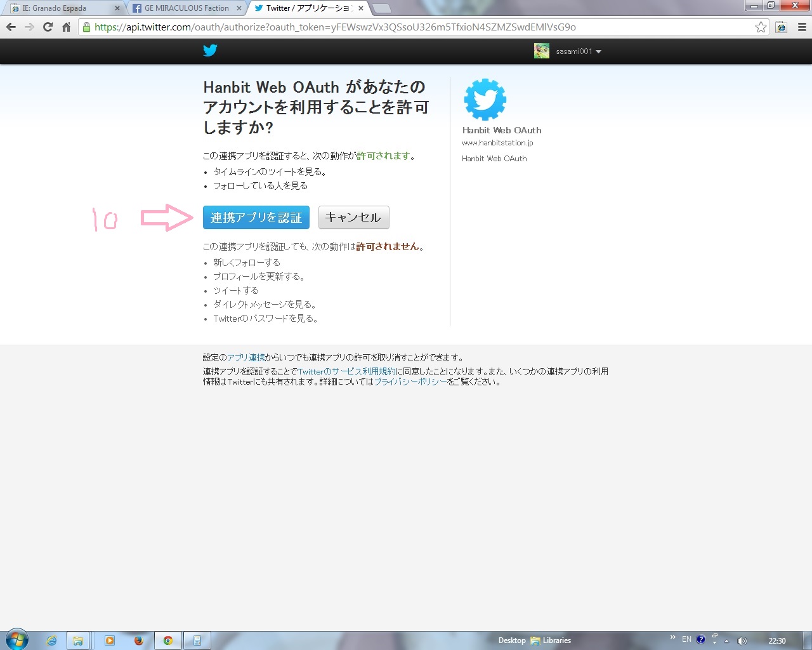Viewport: 812px width, 650px height.
Task: Open the プライバシーポリシー link
Action: 410,381
